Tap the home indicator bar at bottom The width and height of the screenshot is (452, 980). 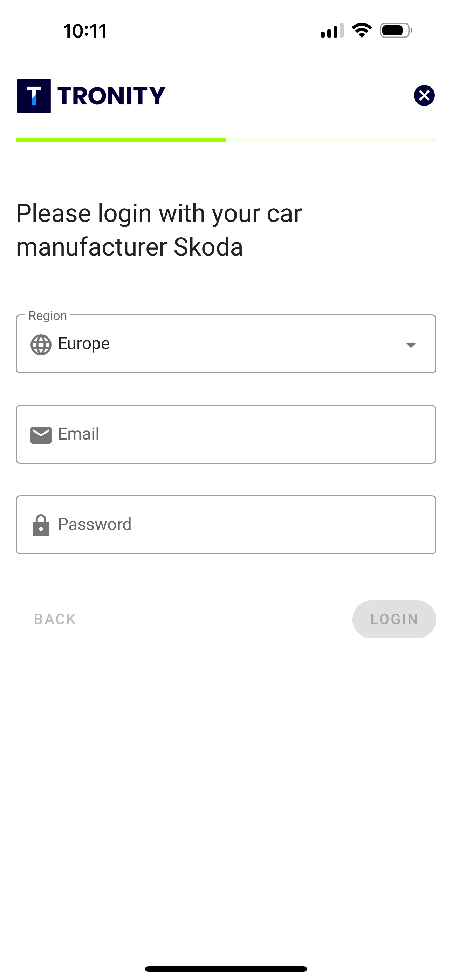[226, 968]
